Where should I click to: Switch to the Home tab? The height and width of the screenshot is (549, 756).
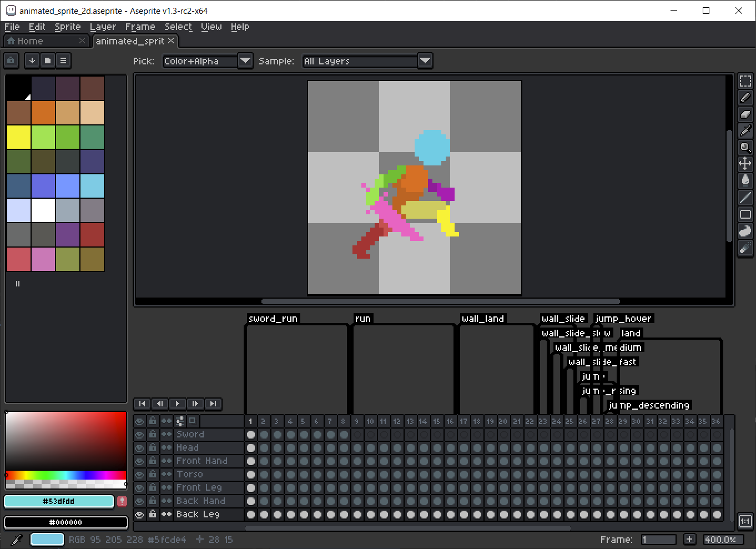click(30, 41)
